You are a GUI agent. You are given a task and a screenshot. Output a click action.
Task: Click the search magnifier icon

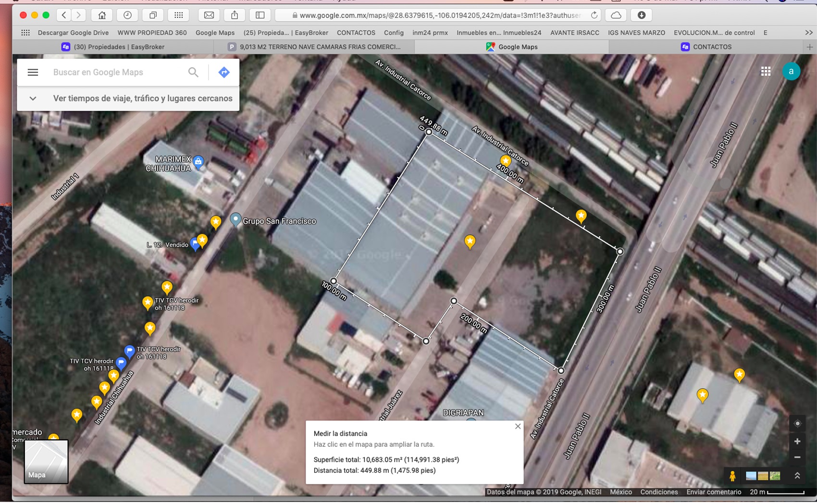click(x=193, y=73)
